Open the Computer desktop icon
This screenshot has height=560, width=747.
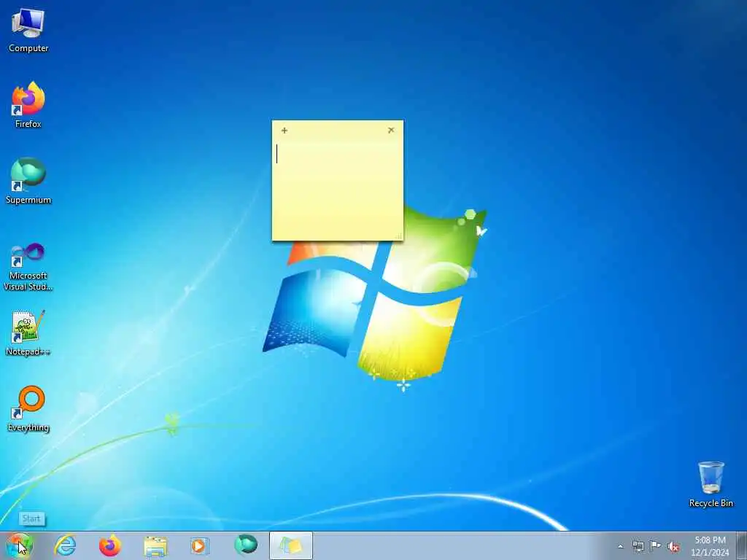pyautogui.click(x=28, y=30)
